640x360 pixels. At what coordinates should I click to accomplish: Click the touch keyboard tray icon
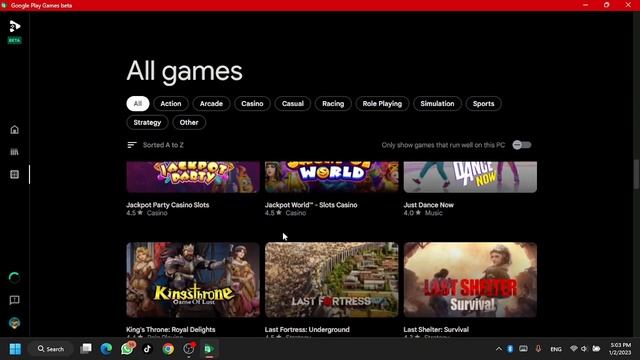pos(523,349)
